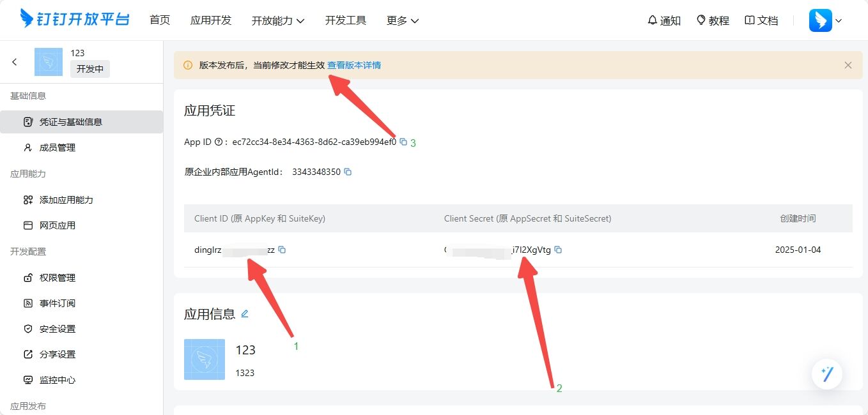Copy the App ID value
This screenshot has height=415, width=868.
coord(403,142)
